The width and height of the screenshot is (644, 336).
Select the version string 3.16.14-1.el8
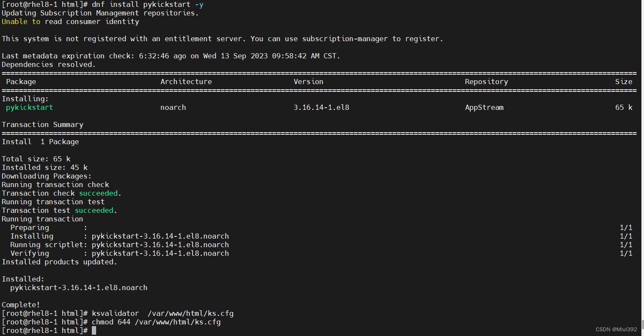tap(321, 107)
